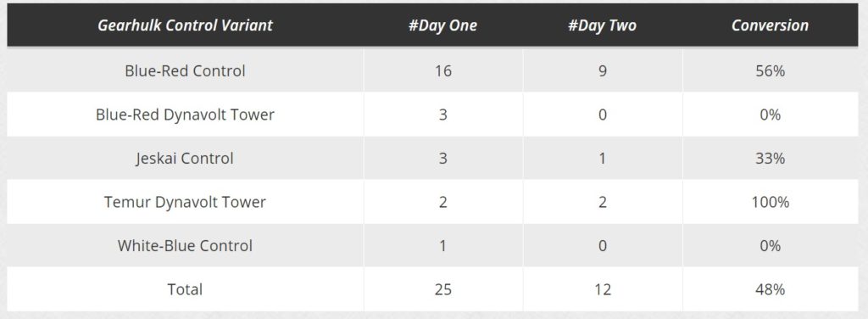Click the Conversion column header

[770, 25]
